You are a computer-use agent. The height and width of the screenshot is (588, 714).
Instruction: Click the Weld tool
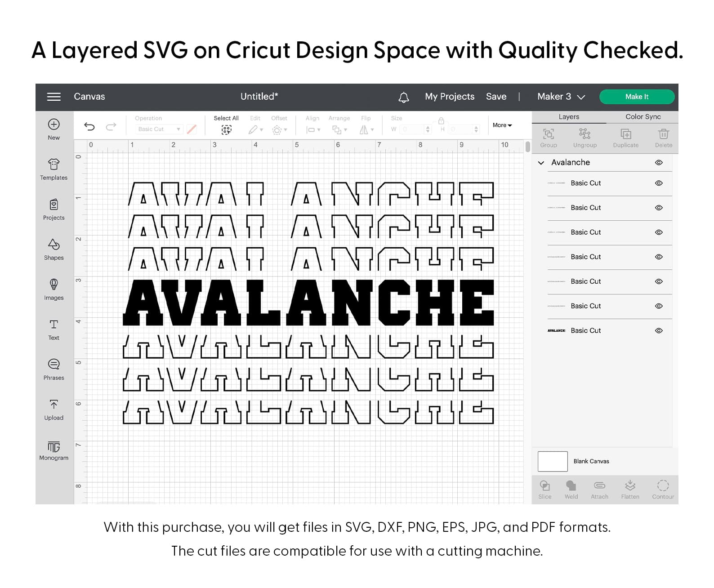571,490
